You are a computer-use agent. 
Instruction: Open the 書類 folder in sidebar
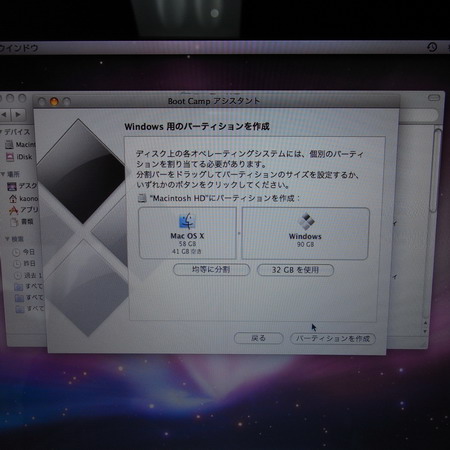22,221
